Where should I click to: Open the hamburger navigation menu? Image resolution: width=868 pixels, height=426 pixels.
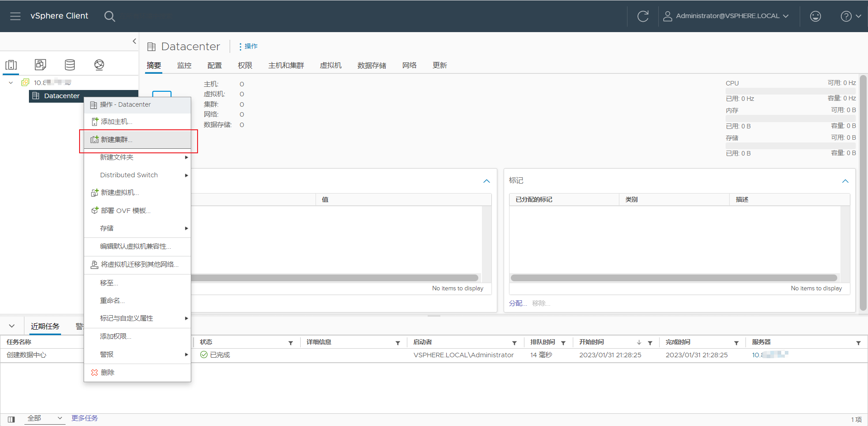[x=15, y=16]
